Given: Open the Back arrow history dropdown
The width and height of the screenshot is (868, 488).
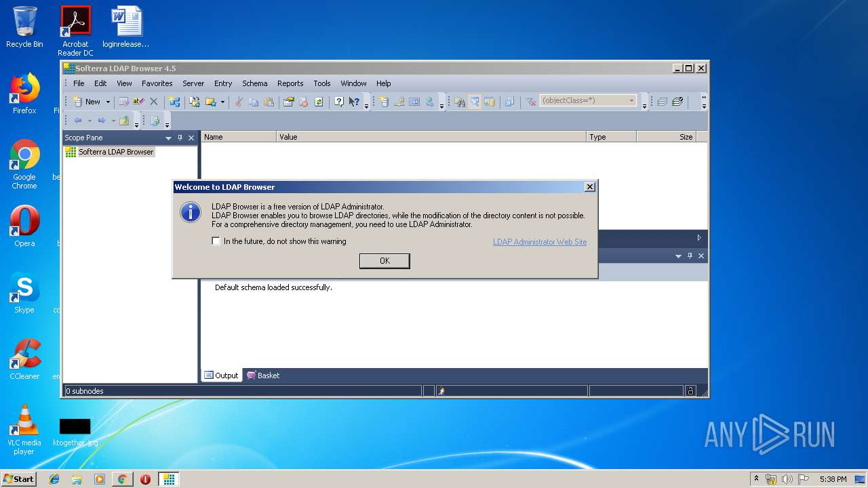Looking at the screenshot, I should 90,121.
